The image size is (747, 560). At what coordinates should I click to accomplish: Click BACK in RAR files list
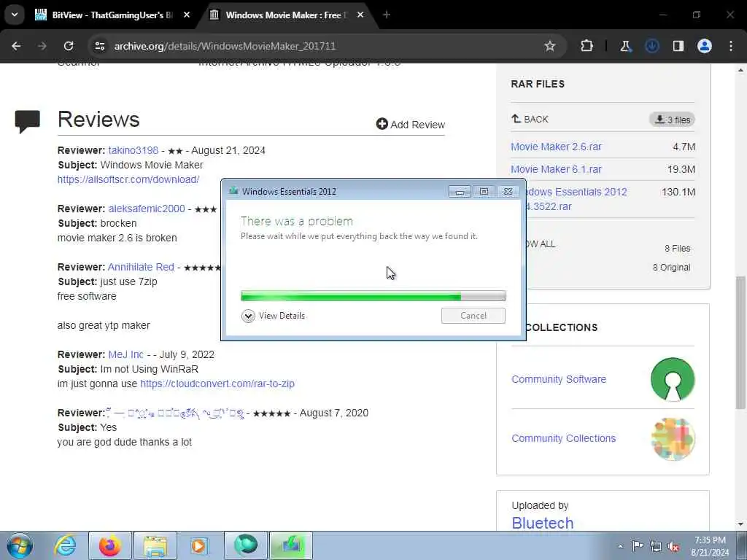click(x=530, y=119)
